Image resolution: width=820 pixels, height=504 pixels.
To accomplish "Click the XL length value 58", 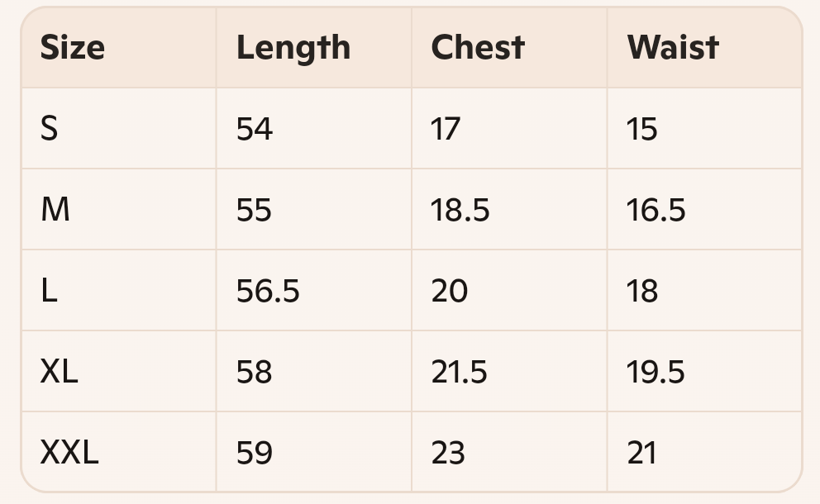I will pyautogui.click(x=254, y=372).
